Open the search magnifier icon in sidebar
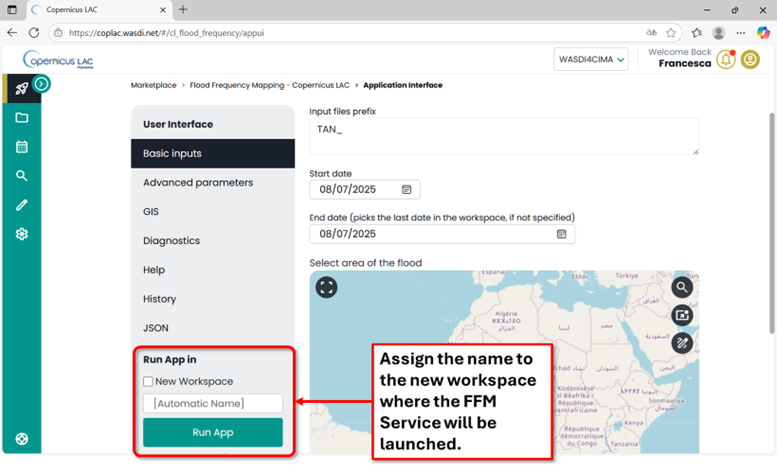This screenshot has width=777, height=472. [21, 176]
